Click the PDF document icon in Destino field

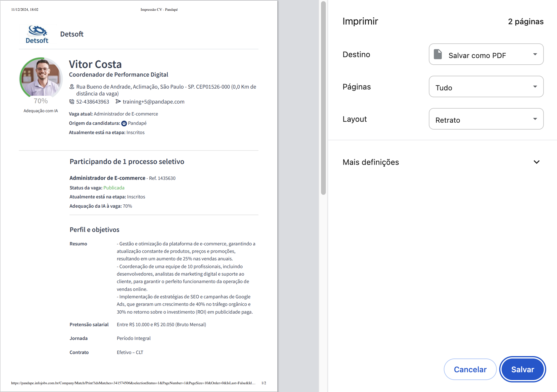click(x=438, y=54)
